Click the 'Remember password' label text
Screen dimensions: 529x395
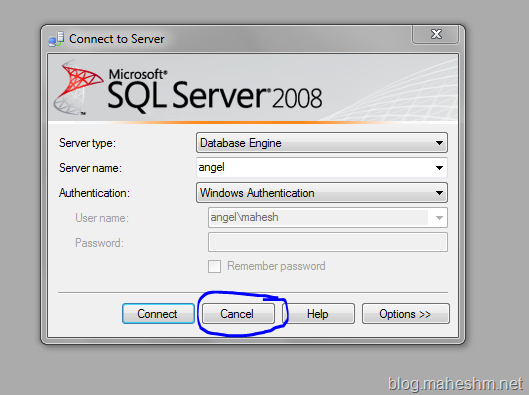[276, 266]
